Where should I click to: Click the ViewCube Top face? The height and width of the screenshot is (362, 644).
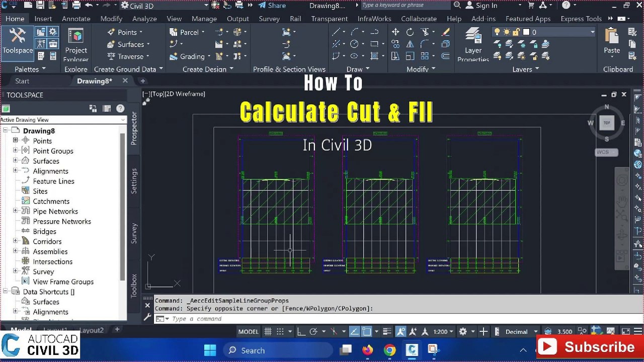click(x=607, y=123)
